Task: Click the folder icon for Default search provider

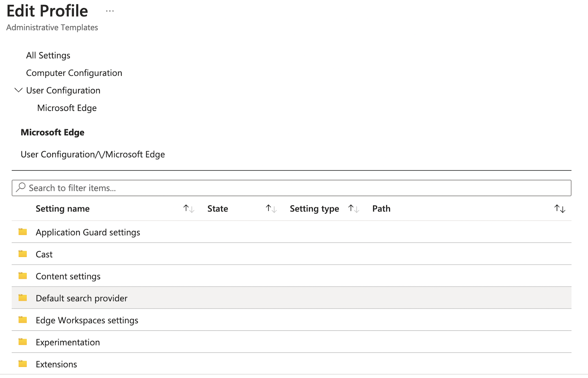Action: pos(23,298)
